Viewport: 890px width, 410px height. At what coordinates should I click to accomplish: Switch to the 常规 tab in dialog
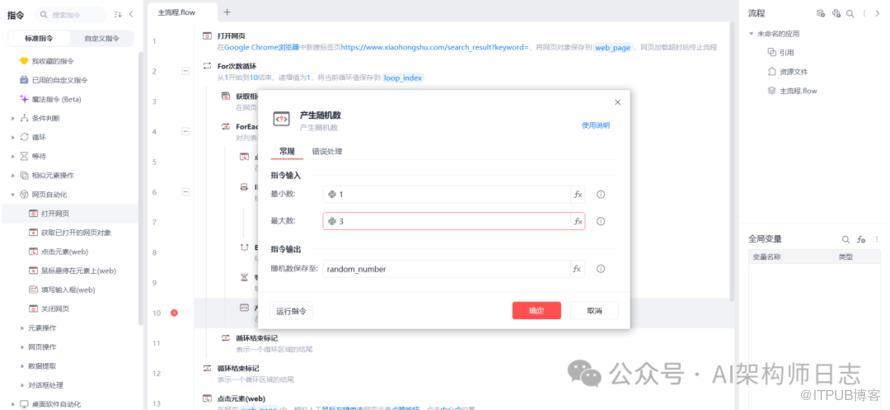pos(287,152)
